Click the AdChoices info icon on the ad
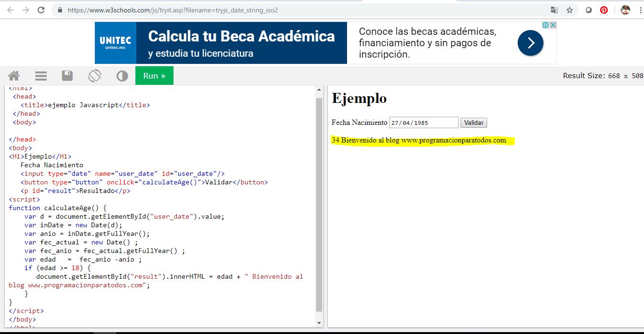This screenshot has width=644, height=334. point(545,25)
